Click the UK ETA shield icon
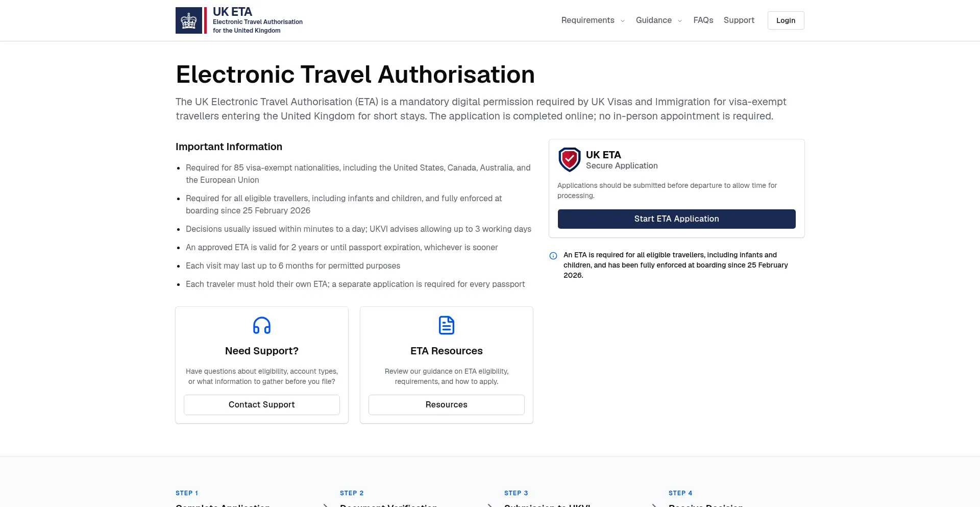The height and width of the screenshot is (507, 980). [570, 160]
